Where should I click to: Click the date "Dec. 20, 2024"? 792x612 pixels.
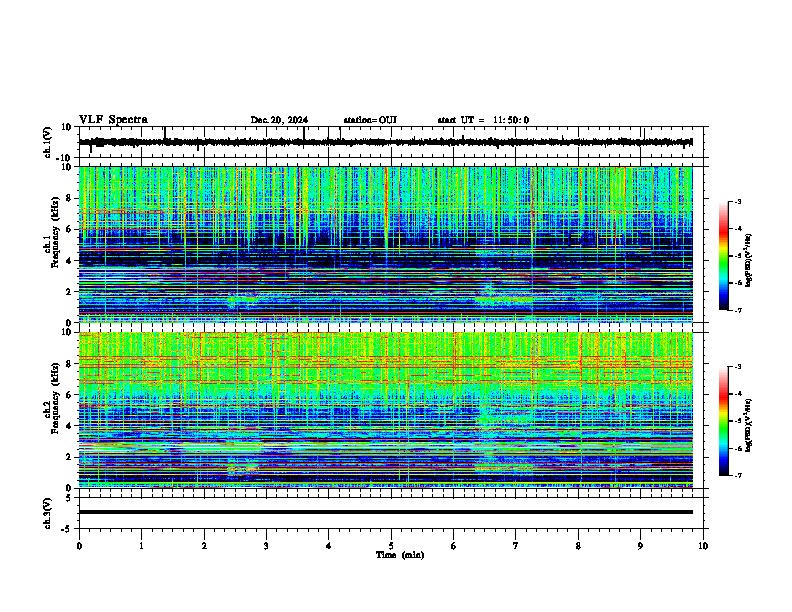(x=279, y=120)
